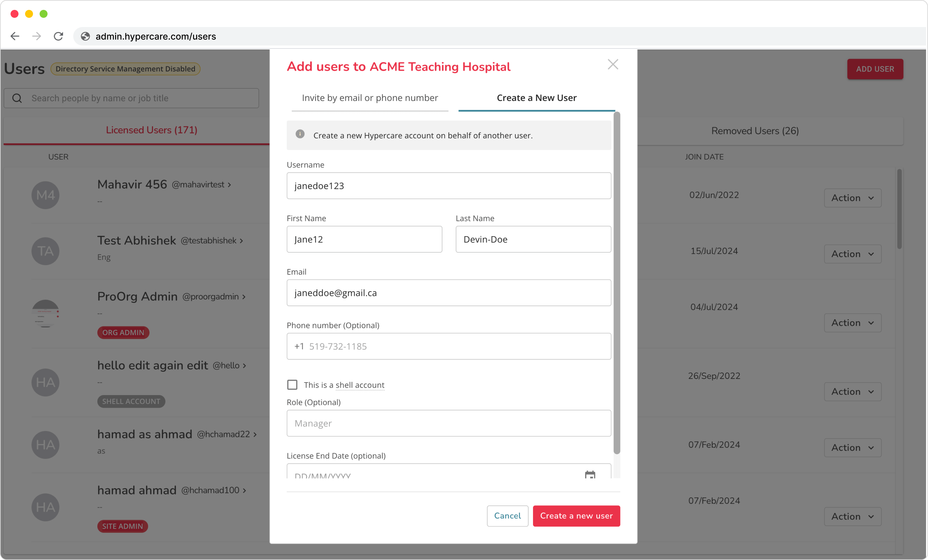The image size is (928, 560).
Task: Open the calendar date picker icon
Action: [x=590, y=475]
